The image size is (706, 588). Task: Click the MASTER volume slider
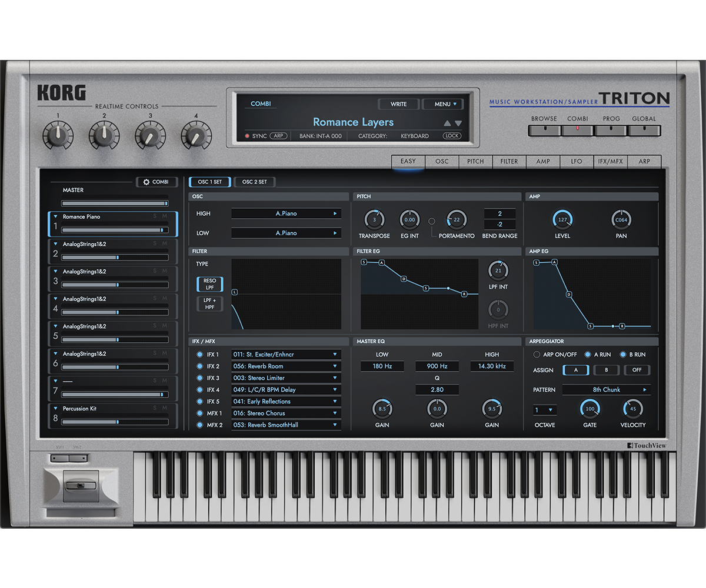[114, 202]
